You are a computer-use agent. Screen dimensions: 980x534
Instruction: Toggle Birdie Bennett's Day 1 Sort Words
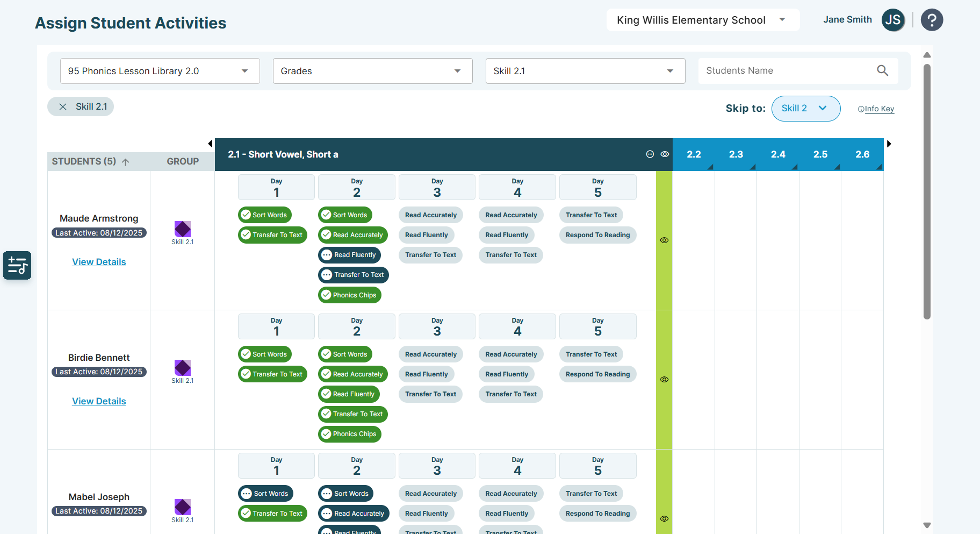tap(265, 354)
